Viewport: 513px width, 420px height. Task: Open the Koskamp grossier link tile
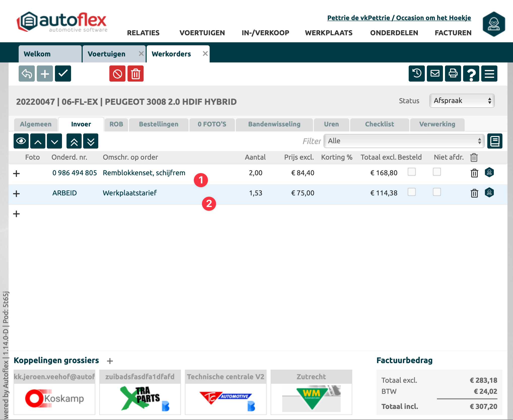tap(54, 399)
